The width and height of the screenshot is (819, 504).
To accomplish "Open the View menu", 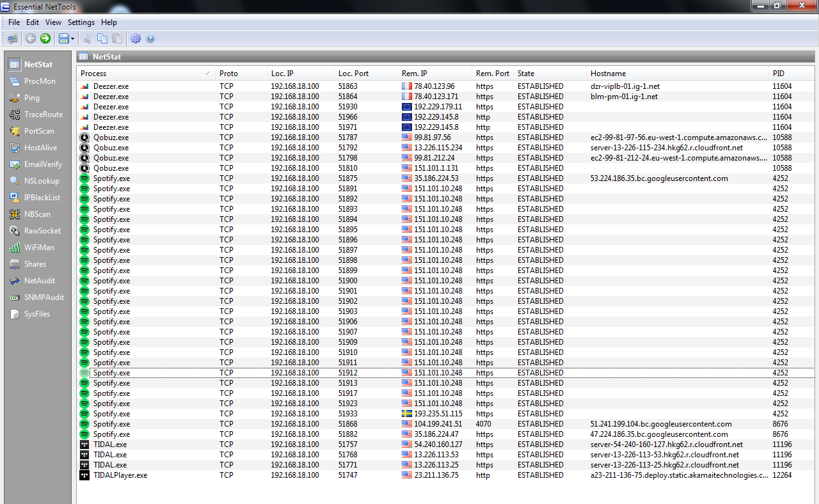I will (54, 22).
